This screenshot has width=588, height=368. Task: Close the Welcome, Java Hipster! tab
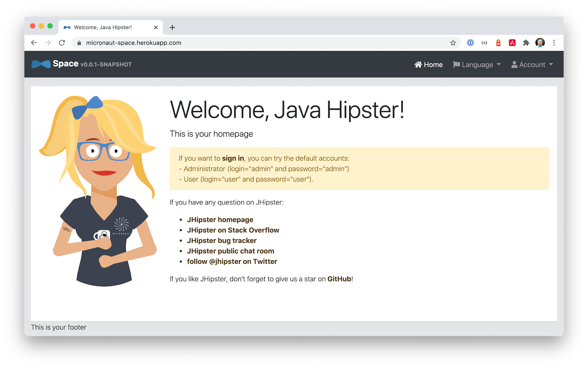coord(156,28)
